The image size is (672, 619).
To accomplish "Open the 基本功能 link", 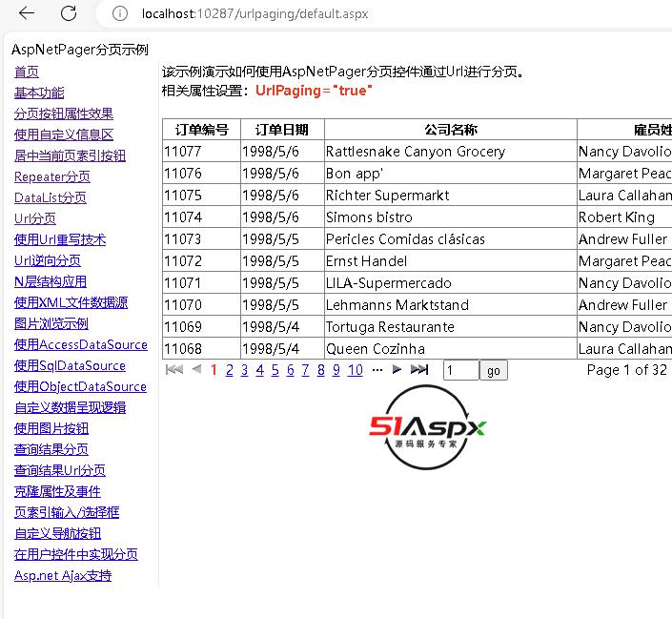I will click(x=39, y=93).
